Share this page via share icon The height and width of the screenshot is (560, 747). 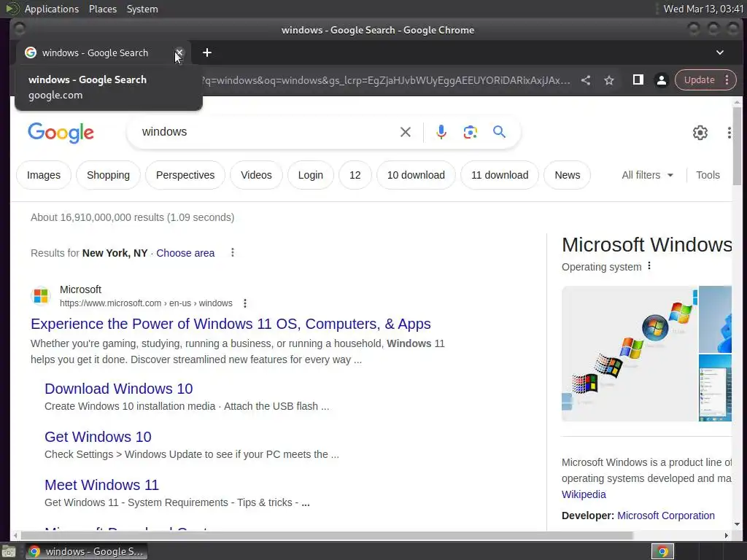586,80
